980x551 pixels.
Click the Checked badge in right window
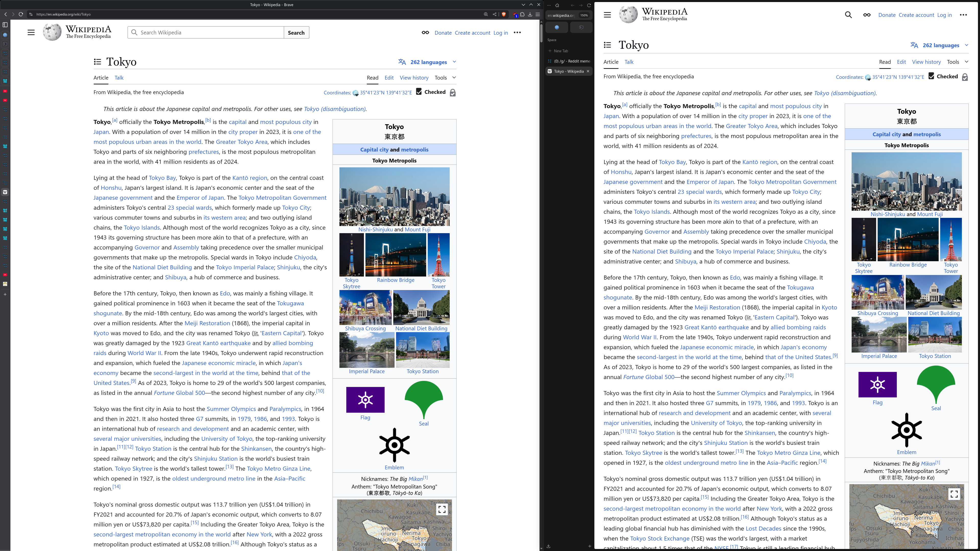[x=943, y=77]
